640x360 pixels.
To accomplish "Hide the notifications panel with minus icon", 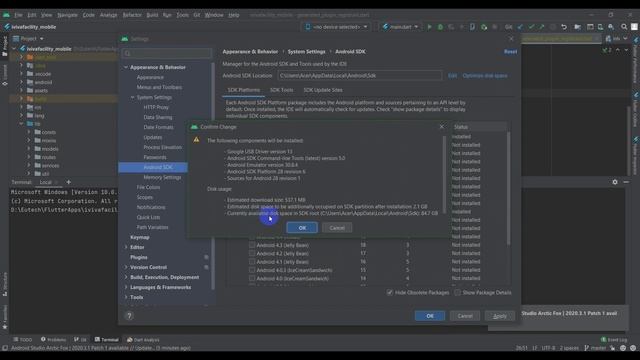I will pyautogui.click(x=626, y=182).
